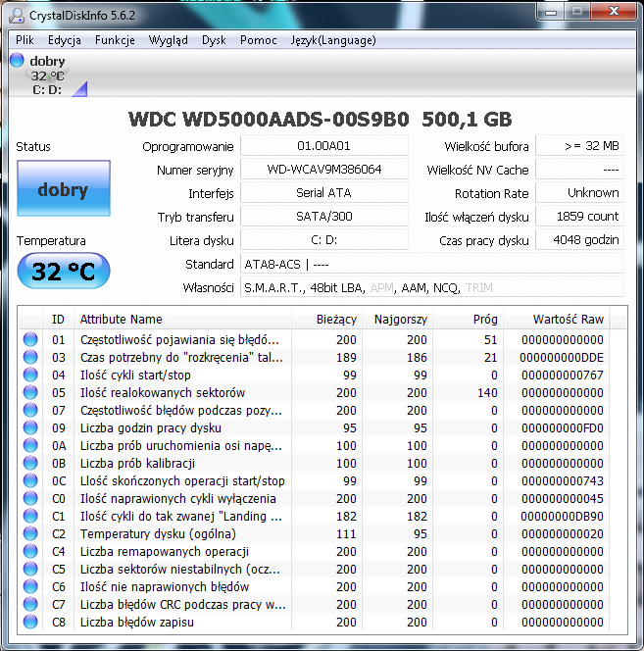
Task: Select row 'Ilość cykli start/stop'
Action: pos(315,375)
